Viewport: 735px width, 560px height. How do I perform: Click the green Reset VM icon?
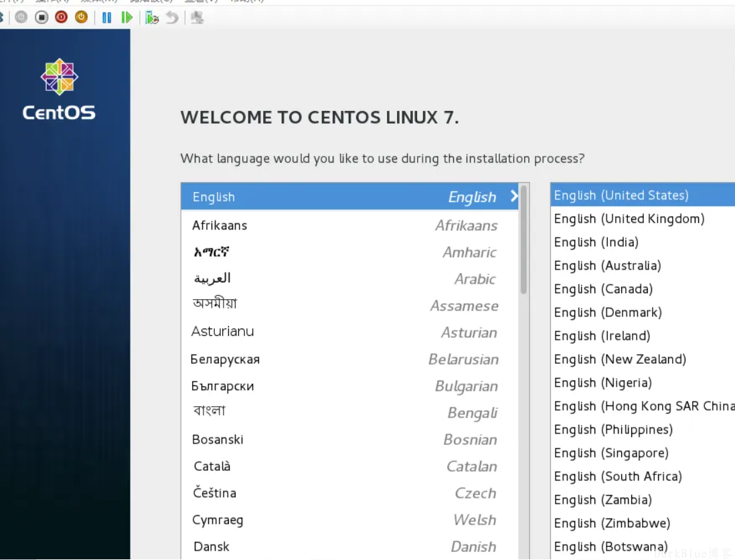click(x=127, y=17)
